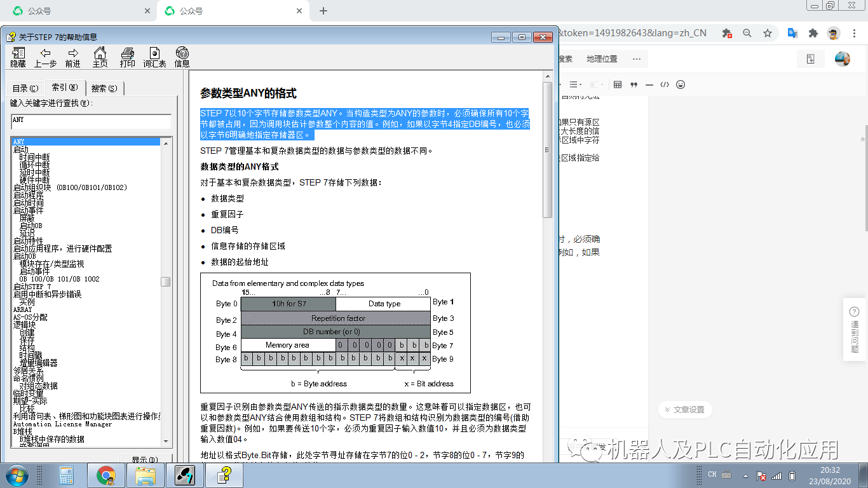Click the Chrome address bar URL
This screenshot has height=488, width=868.
632,33
